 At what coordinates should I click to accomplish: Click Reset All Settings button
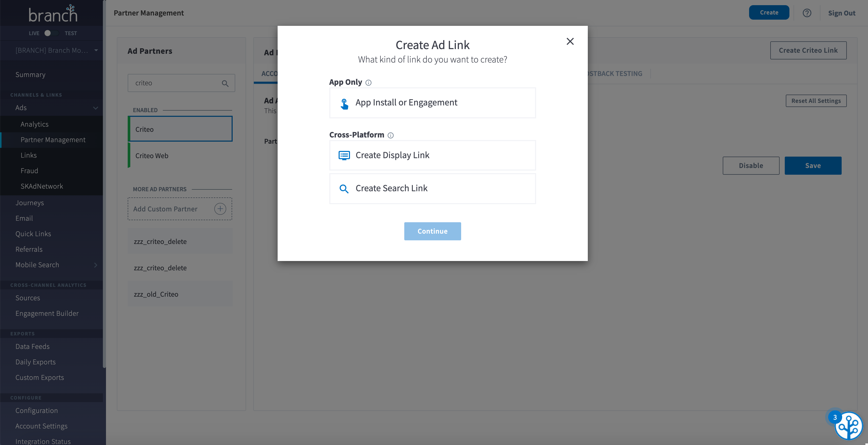816,100
